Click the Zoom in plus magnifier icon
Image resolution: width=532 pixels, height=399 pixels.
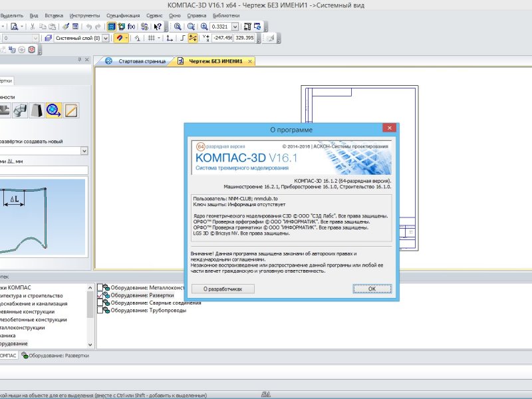(204, 27)
